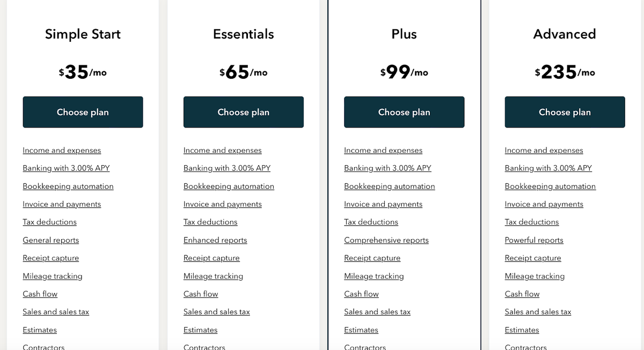Click Income and expenses under Simple Start
The height and width of the screenshot is (350, 644).
[x=62, y=151]
